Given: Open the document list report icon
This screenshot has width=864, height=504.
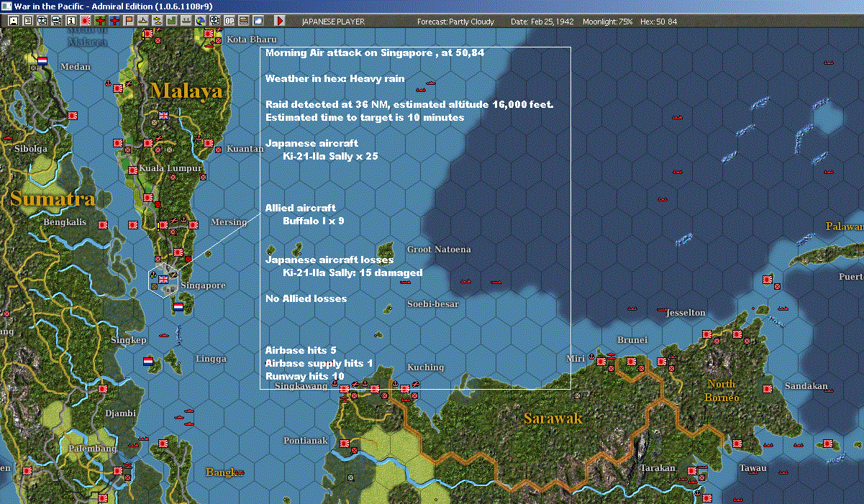Looking at the screenshot, I should [28, 21].
